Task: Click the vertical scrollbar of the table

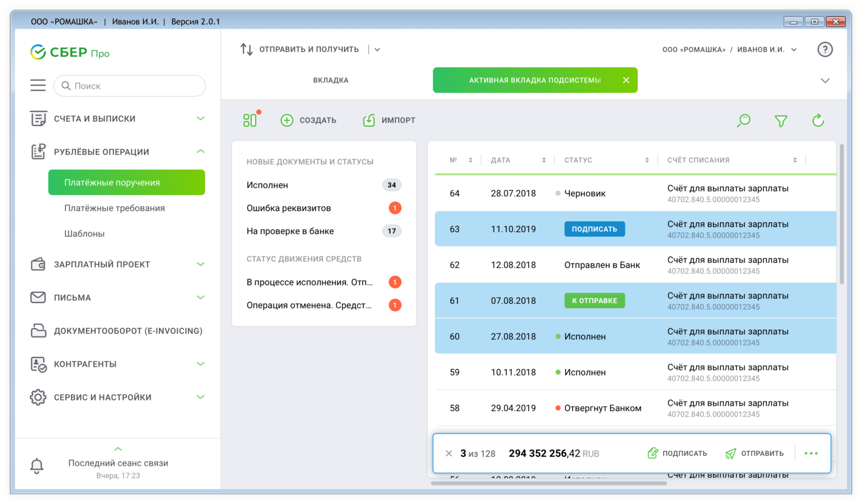Action: coord(841,215)
